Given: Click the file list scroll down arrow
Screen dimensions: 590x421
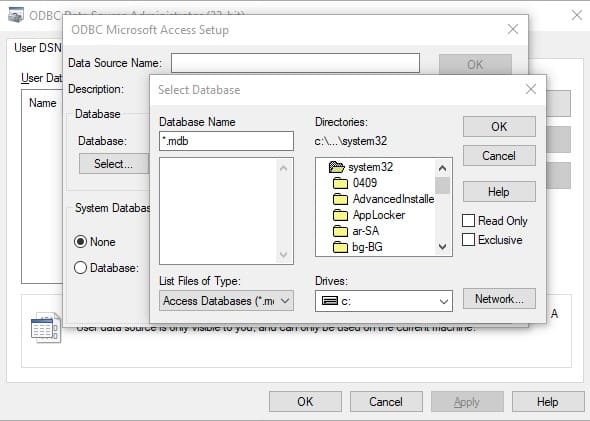Looking at the screenshot, I should pos(284,255).
